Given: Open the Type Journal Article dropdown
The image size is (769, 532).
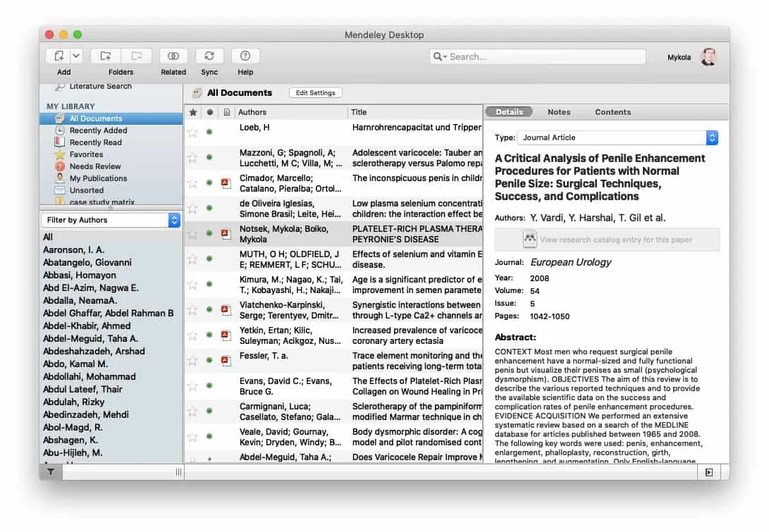Looking at the screenshot, I should point(617,138).
